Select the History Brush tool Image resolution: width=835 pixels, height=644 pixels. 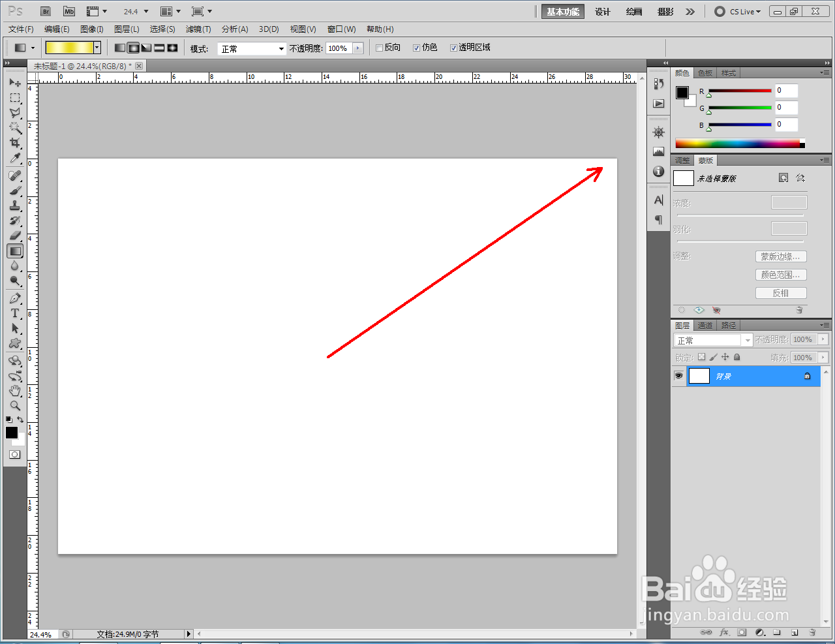pyautogui.click(x=15, y=221)
